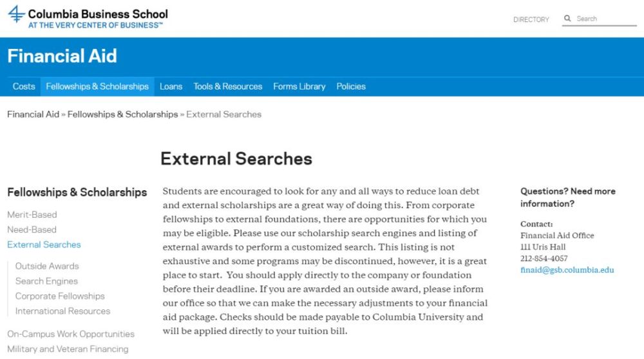Open Need-Based in the sidebar
The image size is (644, 359).
coord(32,229)
